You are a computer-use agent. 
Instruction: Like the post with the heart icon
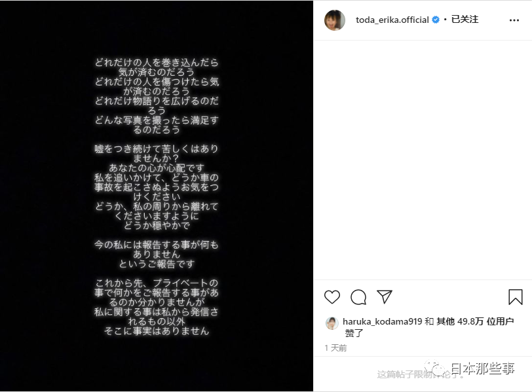332,297
